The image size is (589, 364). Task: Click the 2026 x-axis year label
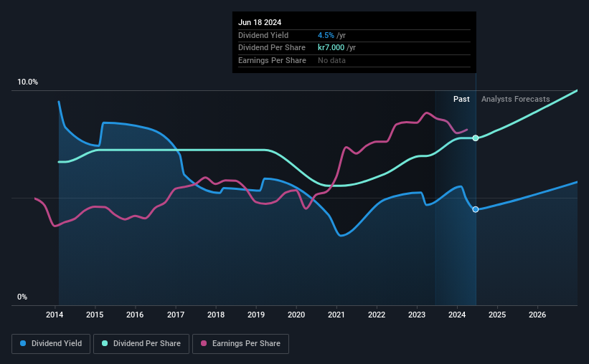coord(537,315)
